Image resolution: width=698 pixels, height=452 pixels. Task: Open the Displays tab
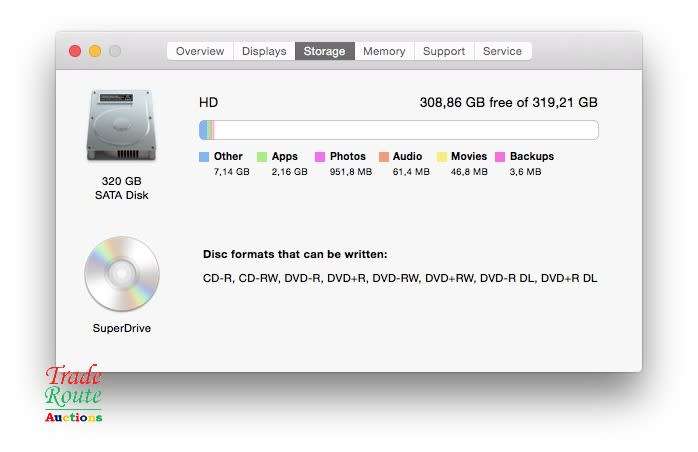(x=264, y=51)
